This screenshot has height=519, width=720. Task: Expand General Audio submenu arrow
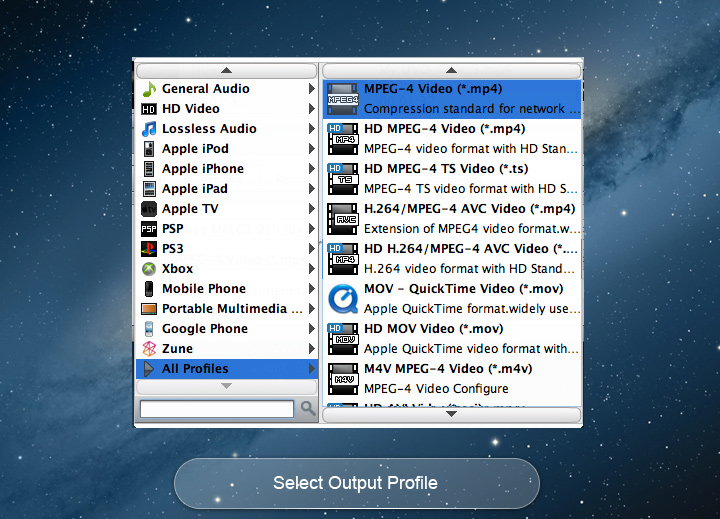click(312, 89)
